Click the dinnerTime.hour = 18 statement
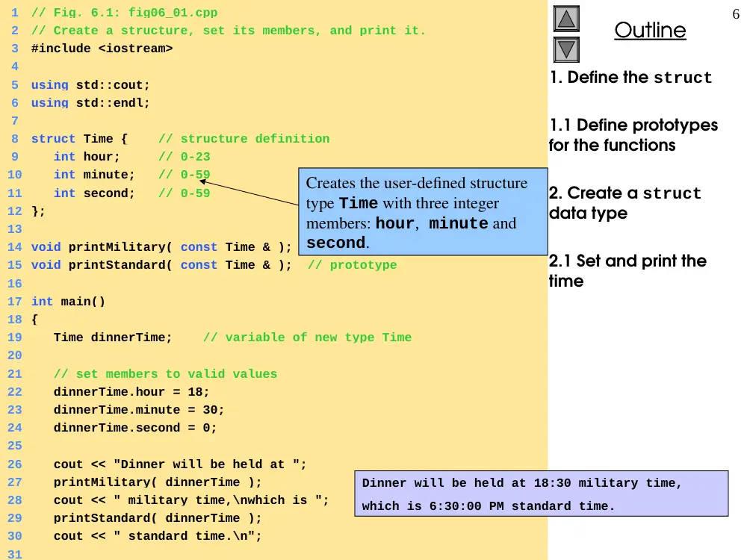This screenshot has height=560, width=747. (131, 392)
